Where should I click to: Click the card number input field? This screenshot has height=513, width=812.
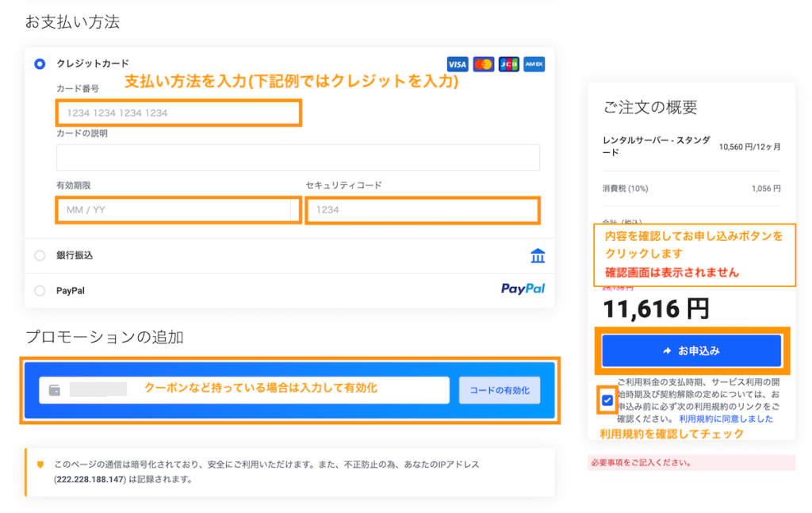pos(178,113)
